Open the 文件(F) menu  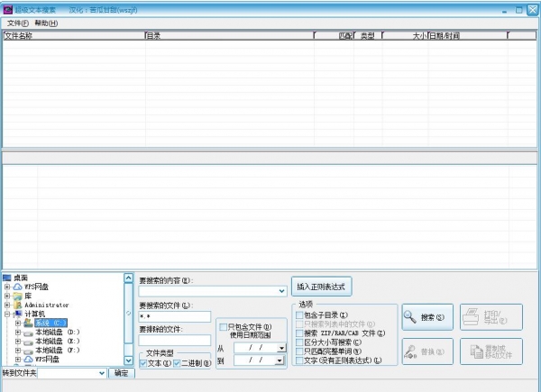pyautogui.click(x=17, y=23)
